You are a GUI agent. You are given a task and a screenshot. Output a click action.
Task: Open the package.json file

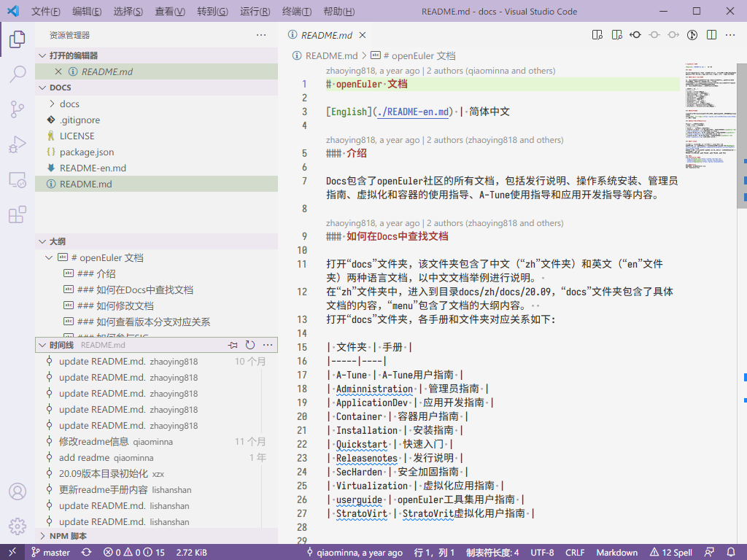pos(156,152)
